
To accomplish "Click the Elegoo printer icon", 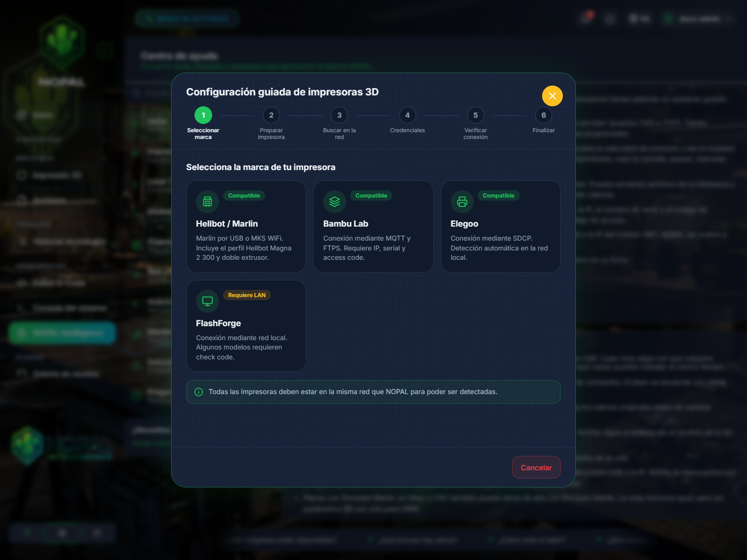I will (x=462, y=202).
